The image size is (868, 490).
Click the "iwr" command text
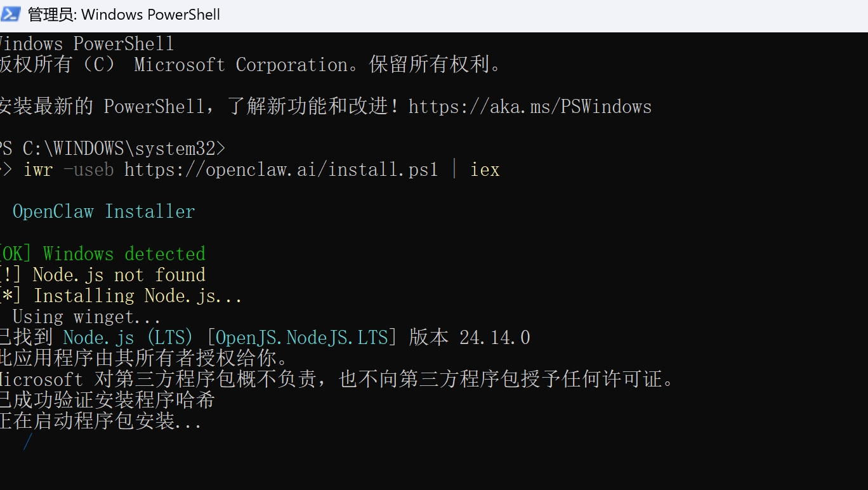(x=38, y=170)
